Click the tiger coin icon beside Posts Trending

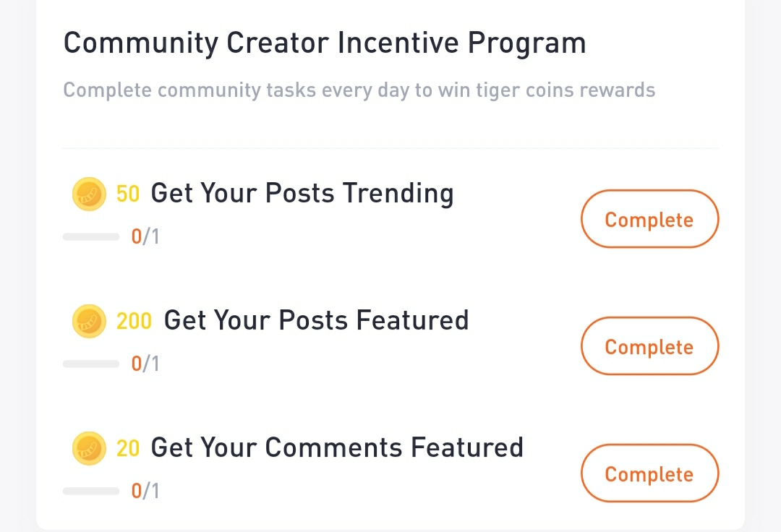(x=89, y=194)
